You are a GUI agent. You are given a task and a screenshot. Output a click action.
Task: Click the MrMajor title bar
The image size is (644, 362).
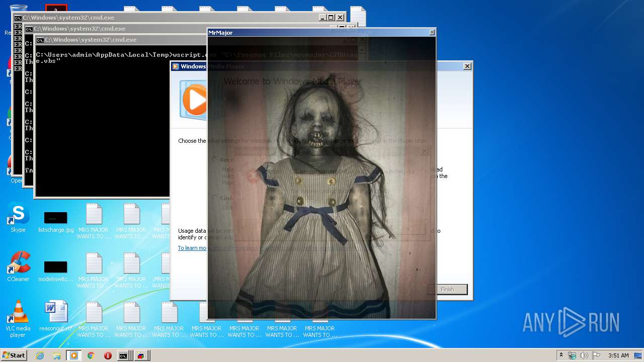tap(317, 33)
